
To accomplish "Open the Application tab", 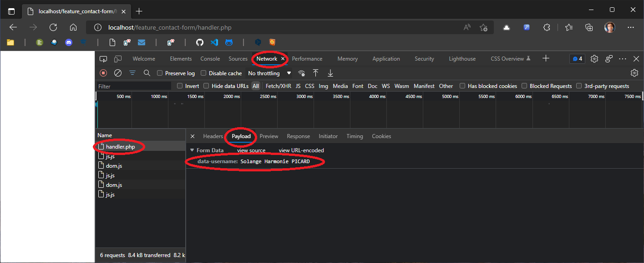I will [386, 59].
